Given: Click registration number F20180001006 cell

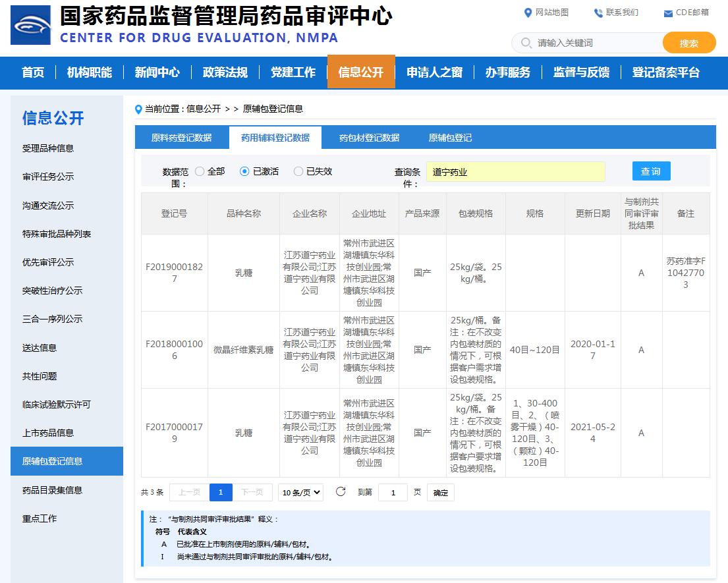Looking at the screenshot, I should 174,350.
